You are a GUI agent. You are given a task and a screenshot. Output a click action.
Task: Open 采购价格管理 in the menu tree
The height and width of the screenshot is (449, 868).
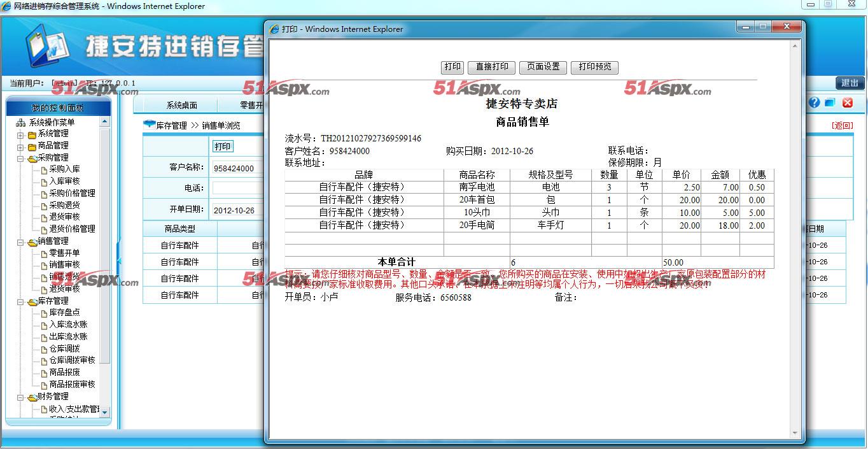[x=72, y=193]
